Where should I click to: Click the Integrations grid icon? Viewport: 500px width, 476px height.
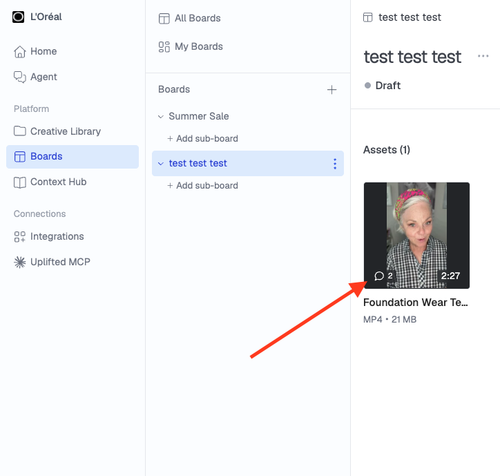click(20, 237)
